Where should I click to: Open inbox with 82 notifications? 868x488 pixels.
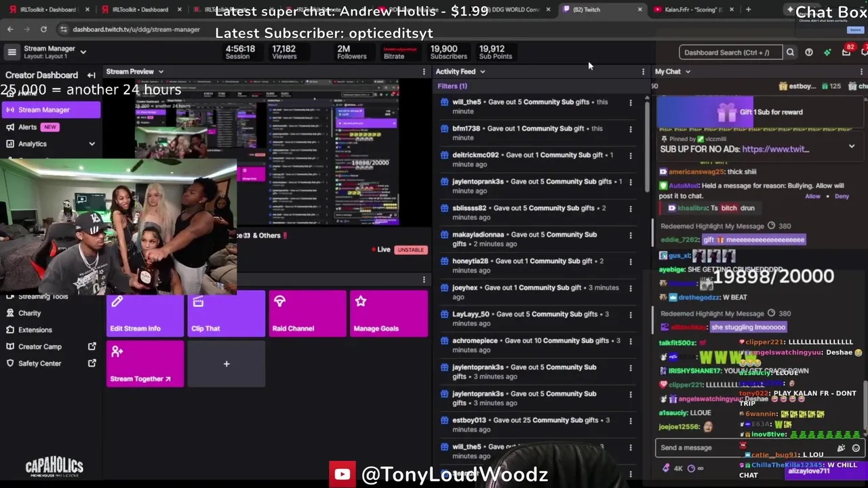pos(847,52)
